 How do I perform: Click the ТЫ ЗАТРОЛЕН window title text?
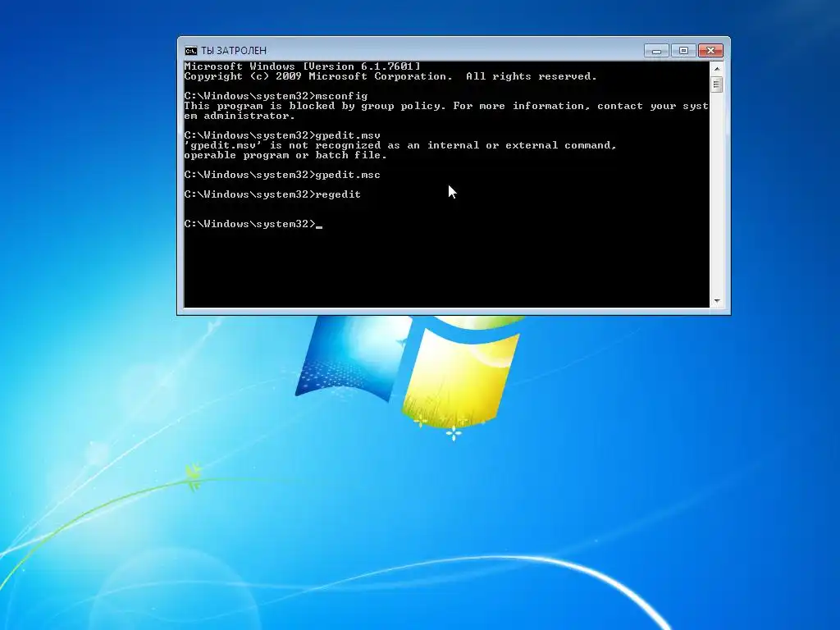[x=234, y=50]
